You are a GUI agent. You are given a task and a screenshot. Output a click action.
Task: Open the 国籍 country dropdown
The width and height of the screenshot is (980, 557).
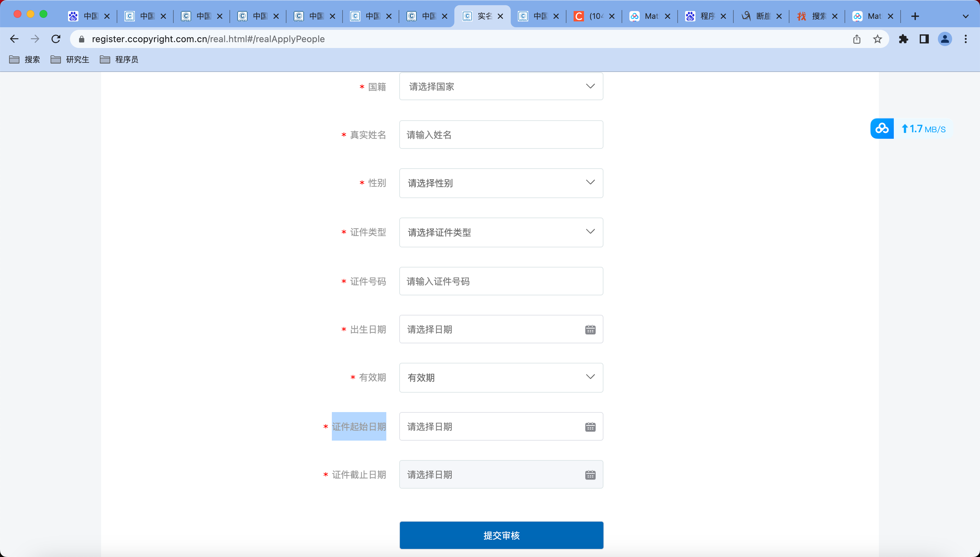pos(501,87)
